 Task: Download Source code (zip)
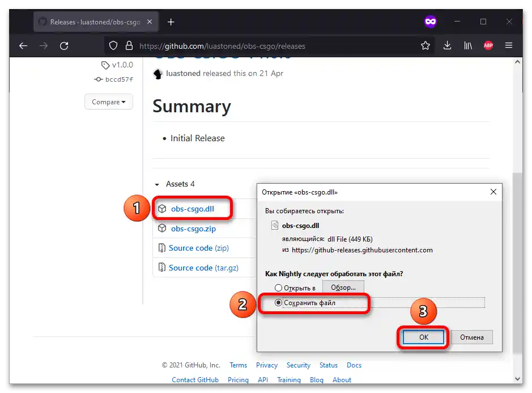pyautogui.click(x=199, y=248)
